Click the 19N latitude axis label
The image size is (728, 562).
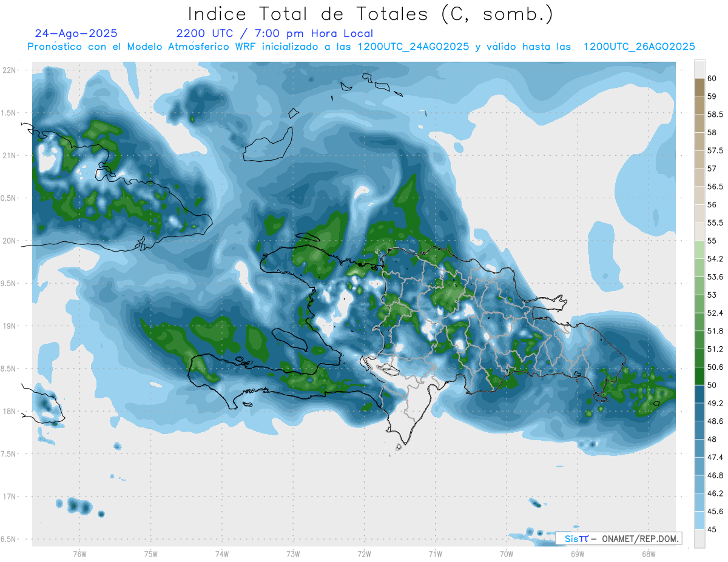tap(9, 326)
